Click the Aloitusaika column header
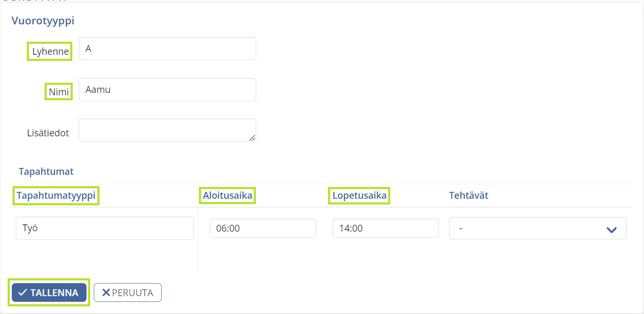Viewport: 644px width, 314px height. (x=227, y=195)
